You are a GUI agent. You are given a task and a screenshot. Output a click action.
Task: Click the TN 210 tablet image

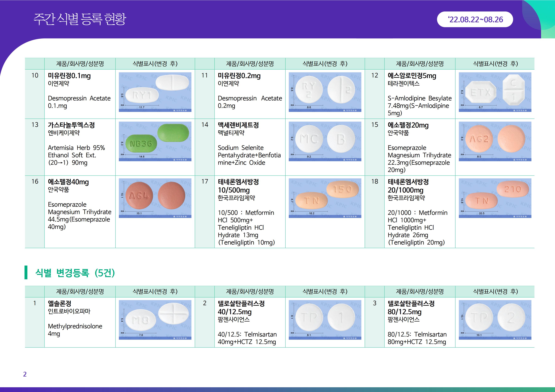495,198
